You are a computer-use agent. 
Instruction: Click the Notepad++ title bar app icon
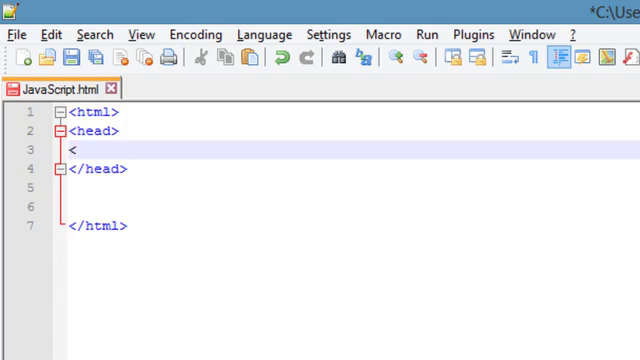pos(10,11)
